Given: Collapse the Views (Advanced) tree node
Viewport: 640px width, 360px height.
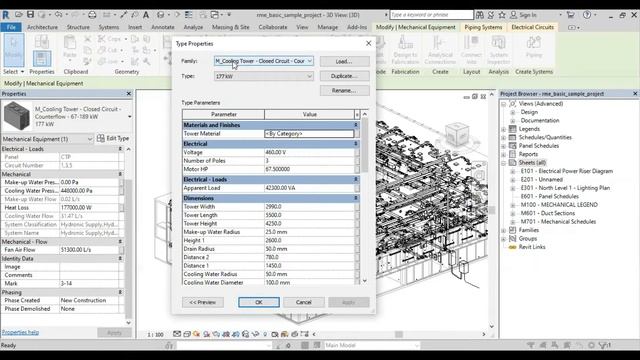Looking at the screenshot, I should pyautogui.click(x=504, y=104).
